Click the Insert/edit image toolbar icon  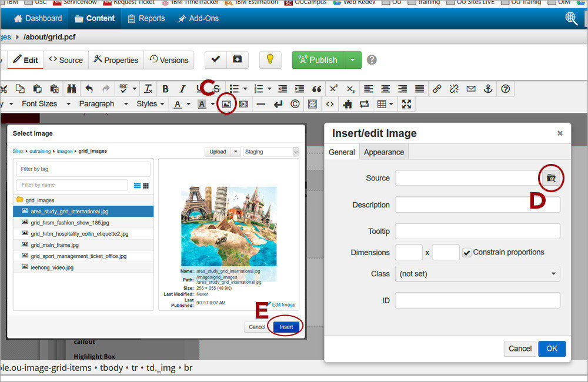coord(226,104)
